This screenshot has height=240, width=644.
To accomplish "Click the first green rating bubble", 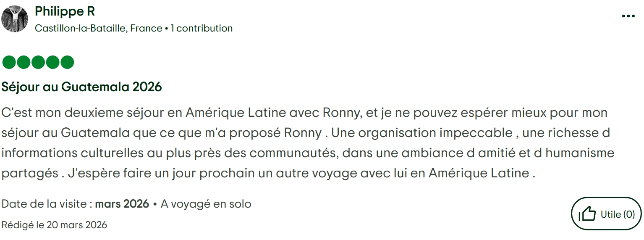I will click(x=9, y=62).
